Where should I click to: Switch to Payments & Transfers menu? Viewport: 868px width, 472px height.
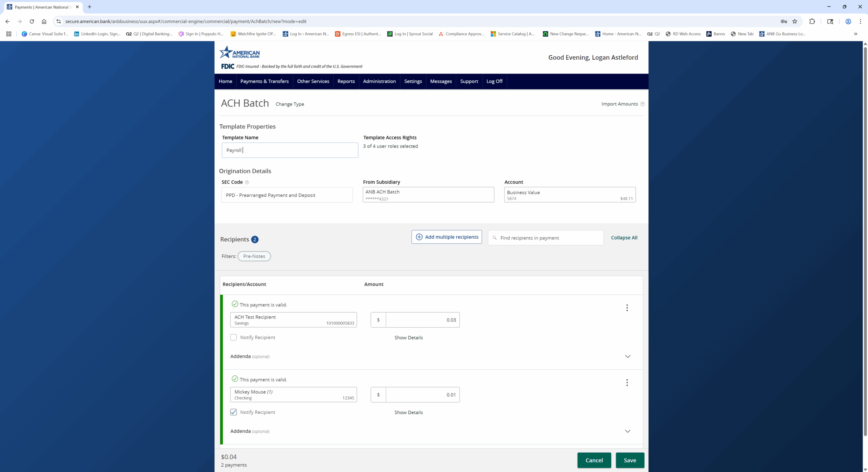point(264,81)
